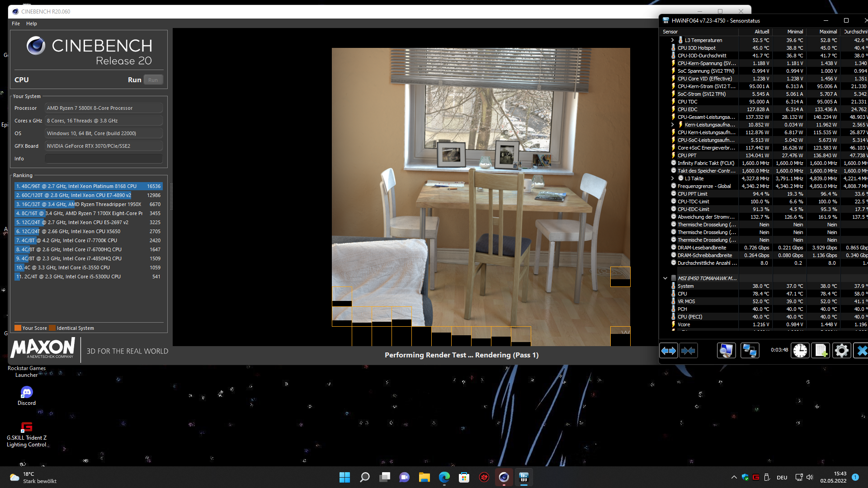Open HWiNFO sensor settings gear
The width and height of the screenshot is (868, 488).
pyautogui.click(x=841, y=351)
